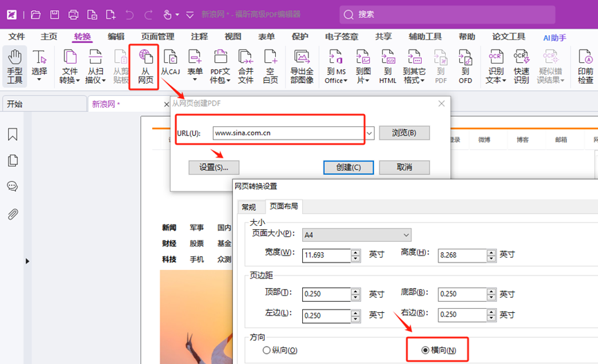Image resolution: width=598 pixels, height=364 pixels.
Task: Open File Convert (文件转换) tool
Action: 69,66
